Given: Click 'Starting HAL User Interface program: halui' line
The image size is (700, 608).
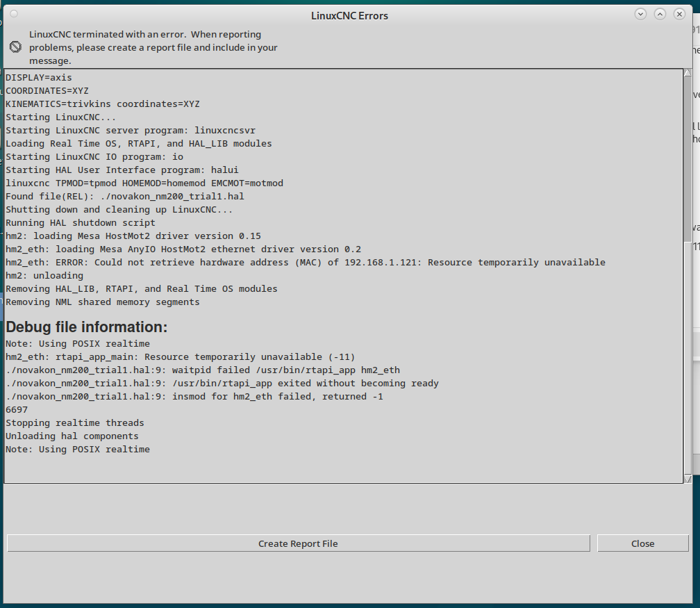Looking at the screenshot, I should 122,170.
